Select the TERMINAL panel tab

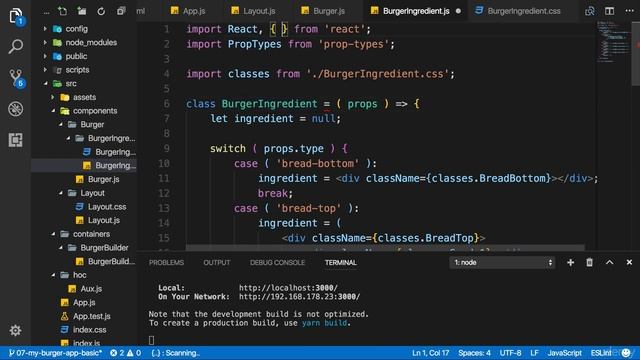coord(340,262)
